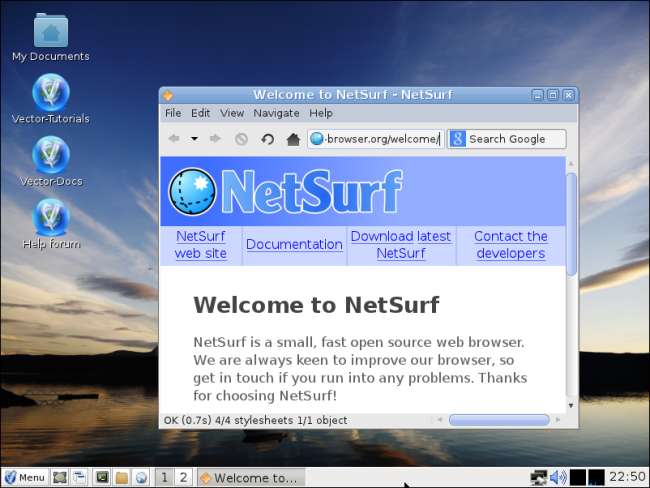Open the Vector-Tutorials desktop icon
Viewport: 650px width, 488px height.
point(50,93)
